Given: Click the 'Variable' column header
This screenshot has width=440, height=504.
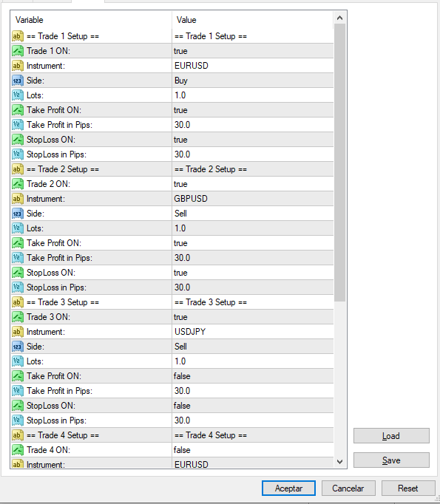Looking at the screenshot, I should pyautogui.click(x=91, y=20).
